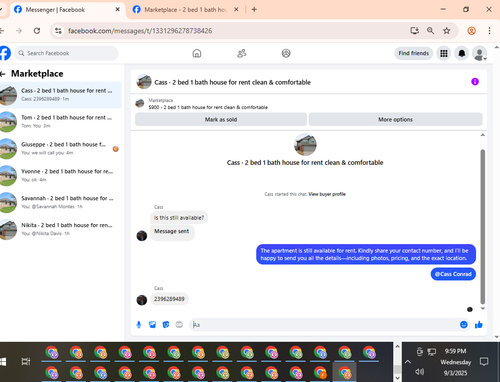Open the Cass conversation in list
This screenshot has height=382, width=500.
(60, 95)
